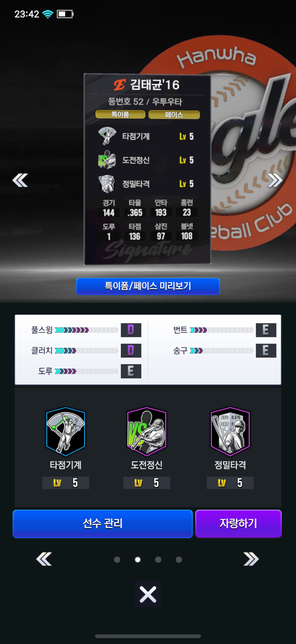The image size is (296, 644).
Task: Tap the 정밀타격 skill badge icon
Action: [230, 431]
